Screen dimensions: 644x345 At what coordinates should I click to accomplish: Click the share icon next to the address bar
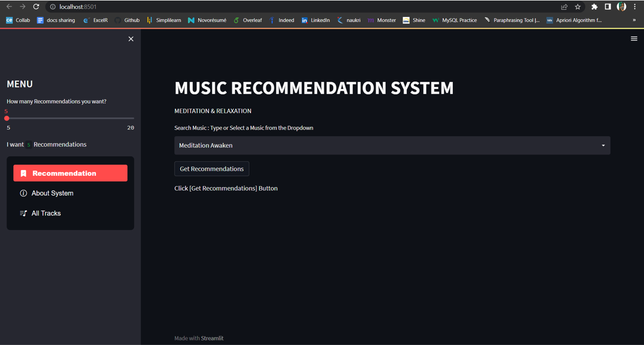[x=564, y=6]
